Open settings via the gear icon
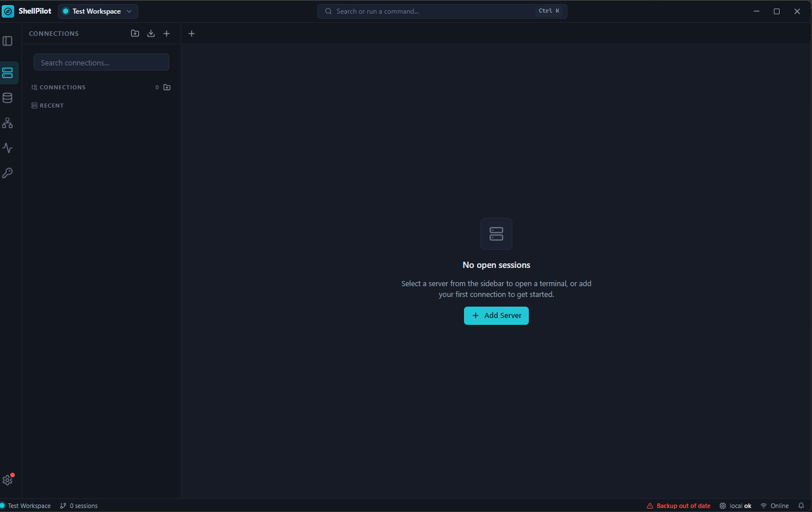 click(7, 480)
